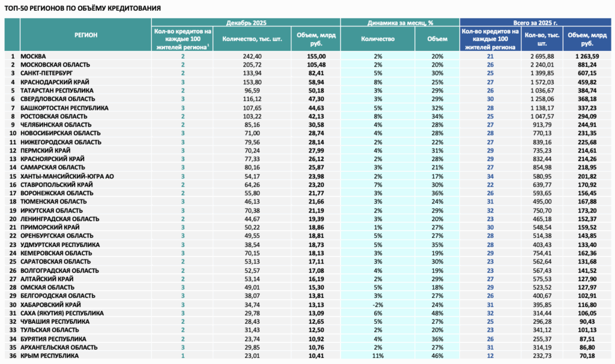Click the ХАБАРОВСКИЙ КРАЙ -2% cell

[x=378, y=305]
